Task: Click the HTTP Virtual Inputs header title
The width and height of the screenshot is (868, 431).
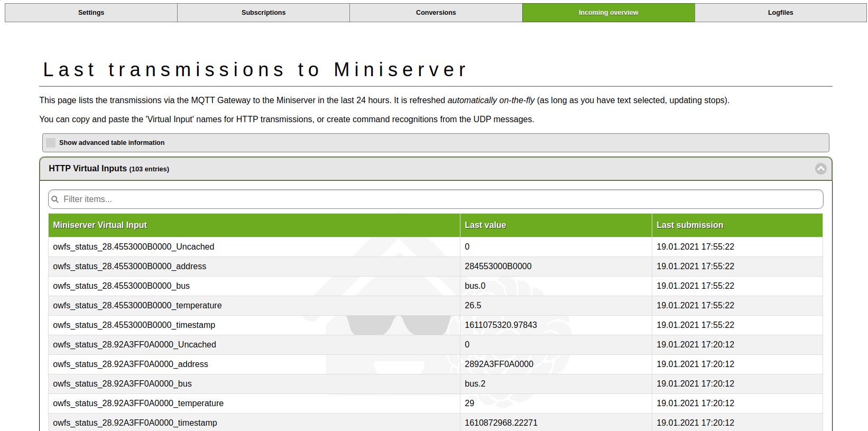Action: (x=109, y=169)
